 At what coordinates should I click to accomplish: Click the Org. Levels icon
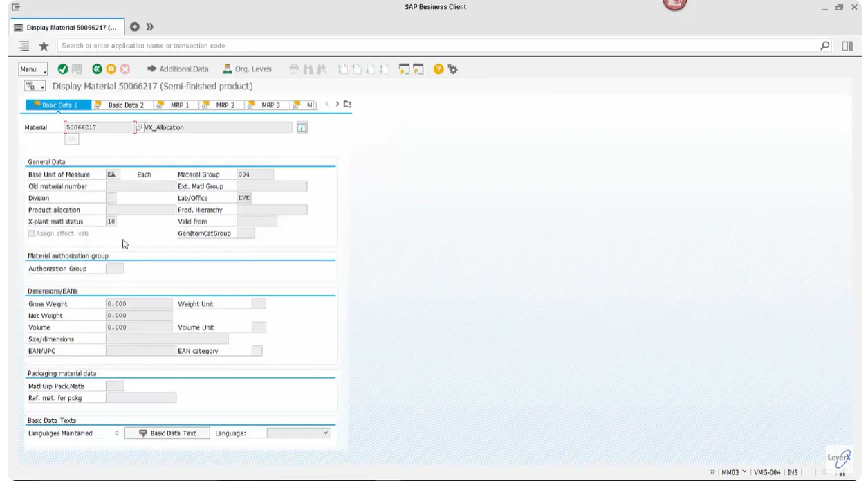pos(228,69)
